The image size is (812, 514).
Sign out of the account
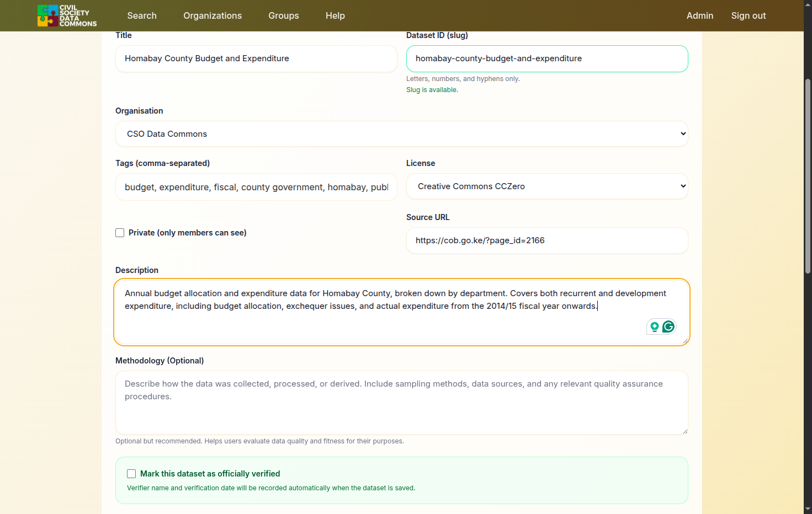point(749,15)
